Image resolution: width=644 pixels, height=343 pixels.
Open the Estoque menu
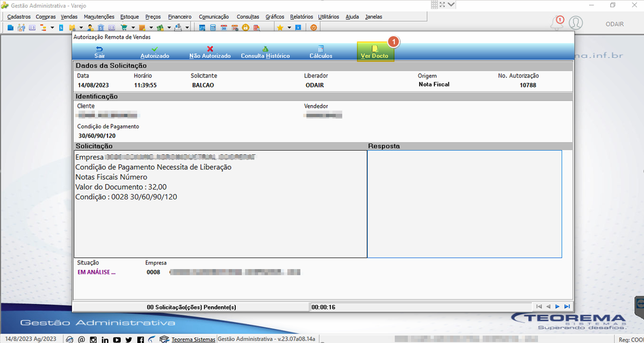129,17
